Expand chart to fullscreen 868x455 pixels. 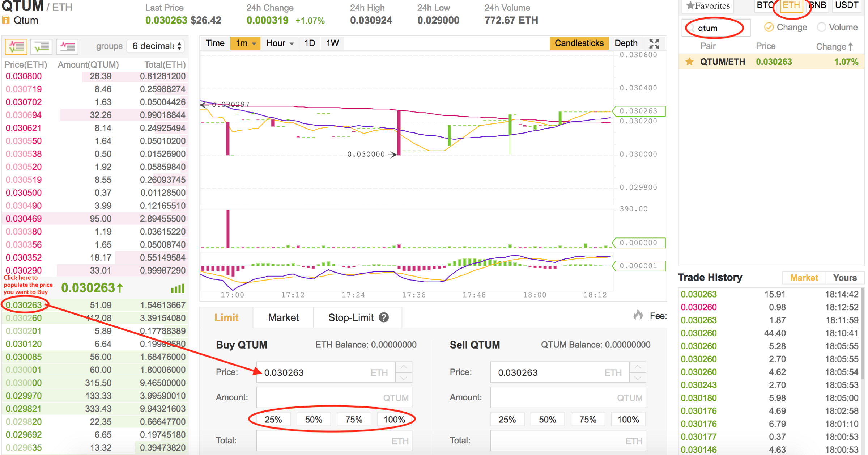pyautogui.click(x=654, y=44)
